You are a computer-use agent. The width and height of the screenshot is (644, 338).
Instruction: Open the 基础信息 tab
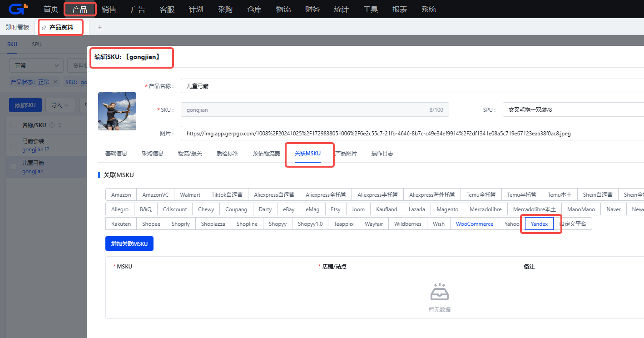(x=116, y=154)
